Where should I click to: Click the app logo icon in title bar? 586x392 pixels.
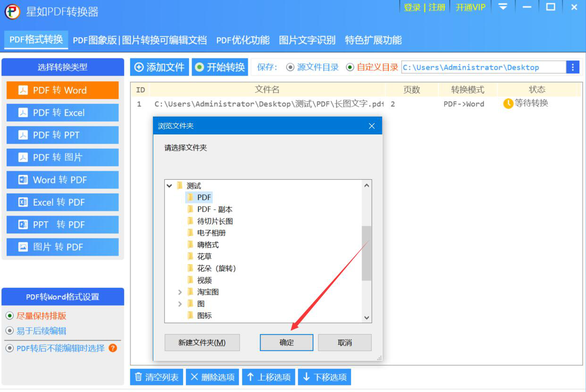(12, 11)
